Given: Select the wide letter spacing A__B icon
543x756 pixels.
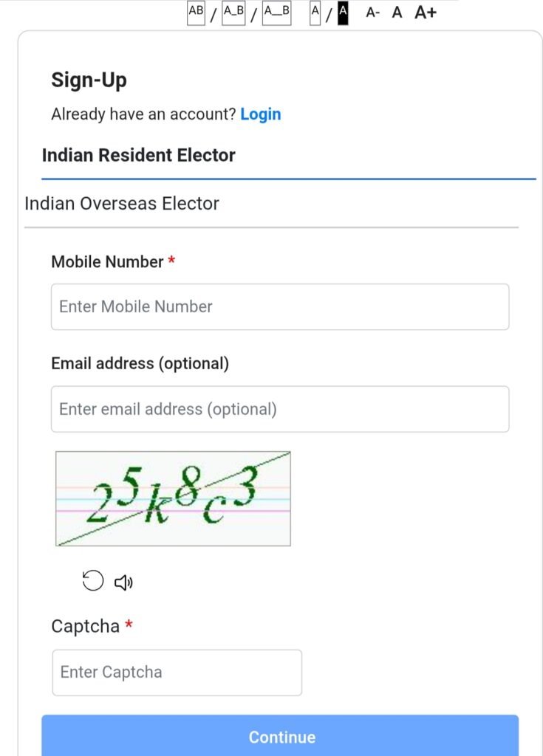Looking at the screenshot, I should point(276,13).
